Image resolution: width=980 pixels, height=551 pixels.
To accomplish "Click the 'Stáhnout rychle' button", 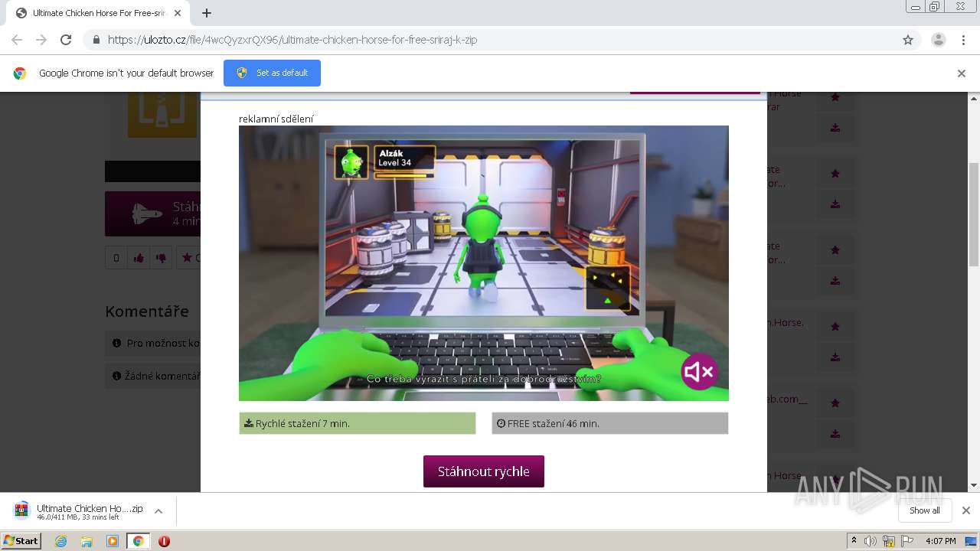I will coord(484,471).
